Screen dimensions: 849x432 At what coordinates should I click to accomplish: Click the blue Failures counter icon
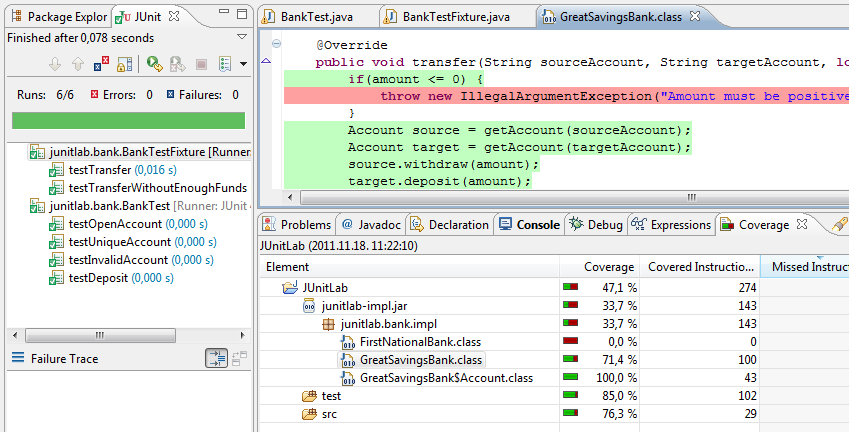tap(171, 95)
